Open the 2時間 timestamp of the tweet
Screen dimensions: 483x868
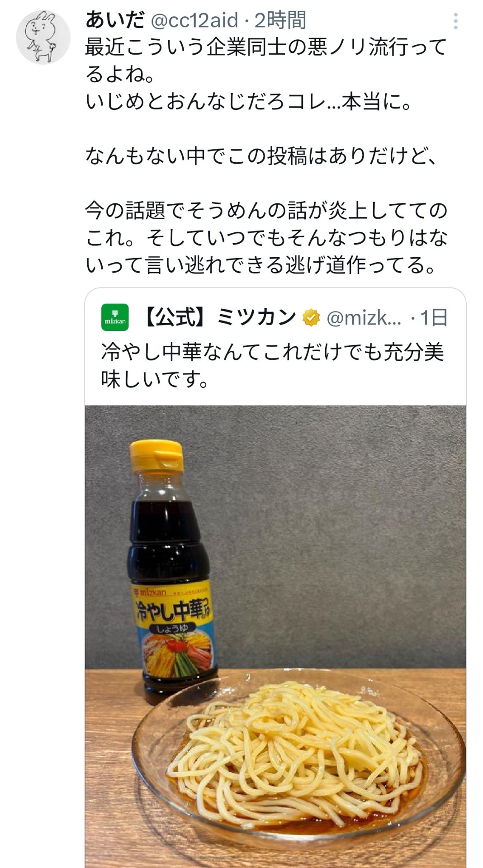(280, 20)
